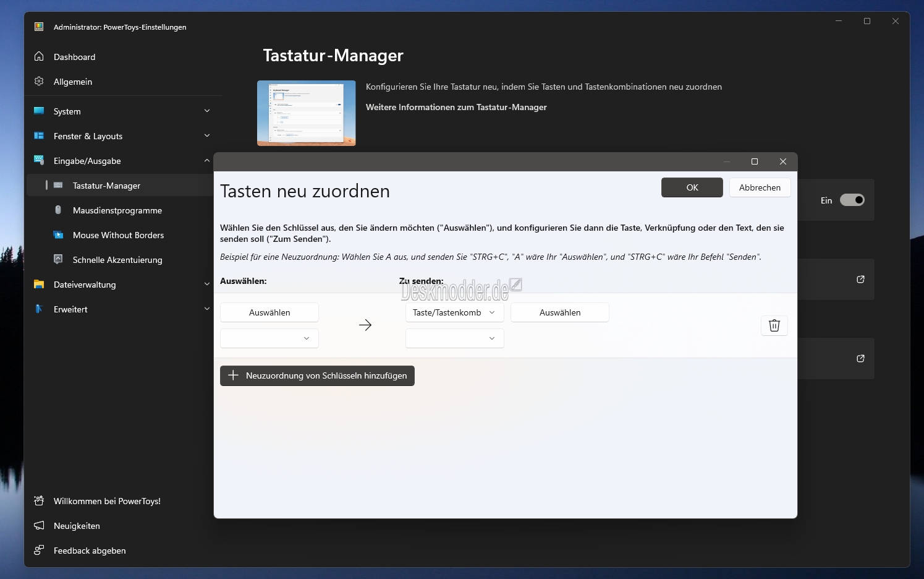Click the Eingabe/Ausgabe keyboard icon
The height and width of the screenshot is (579, 924).
click(x=39, y=160)
